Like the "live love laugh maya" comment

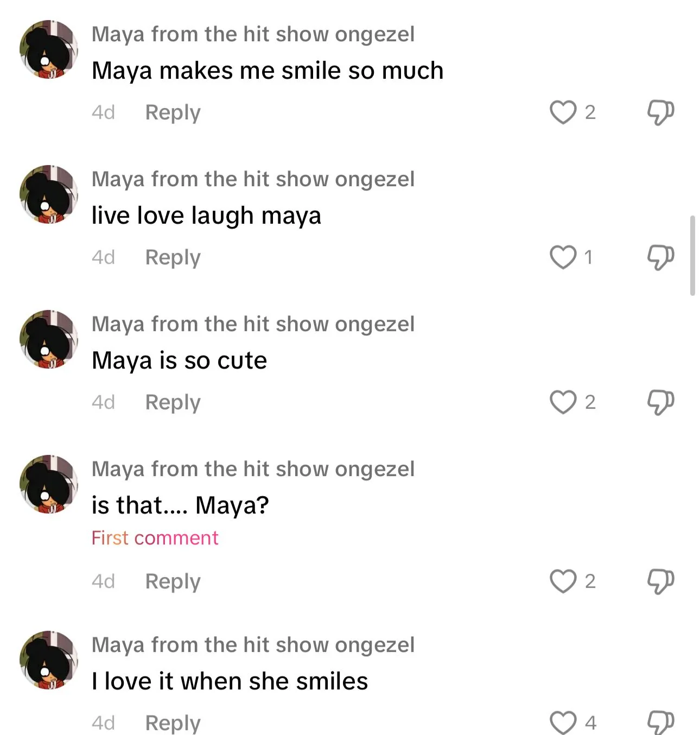[563, 257]
